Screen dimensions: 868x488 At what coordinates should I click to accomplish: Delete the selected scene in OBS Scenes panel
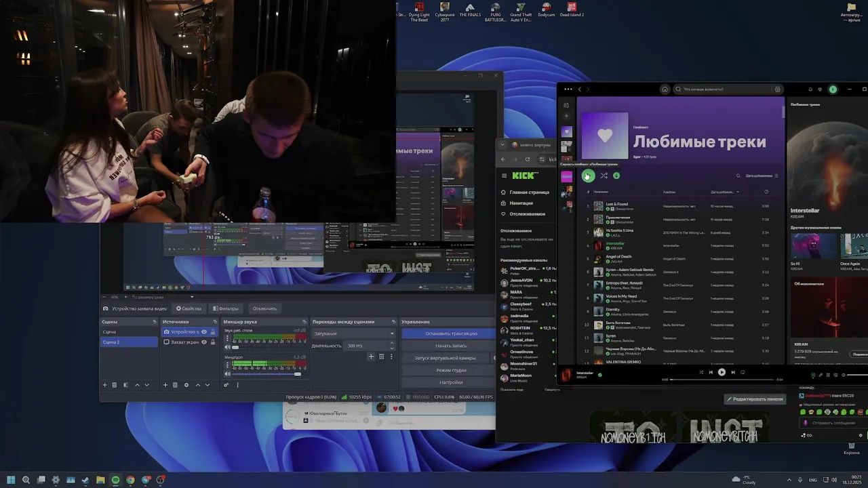pos(115,385)
